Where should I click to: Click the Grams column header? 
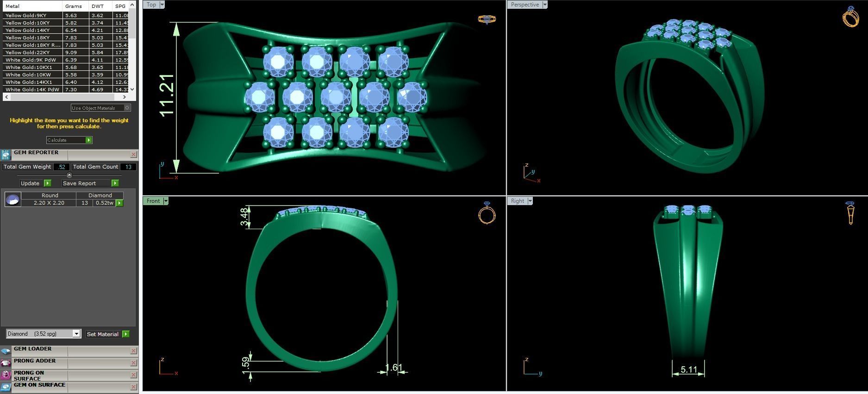tap(75, 6)
